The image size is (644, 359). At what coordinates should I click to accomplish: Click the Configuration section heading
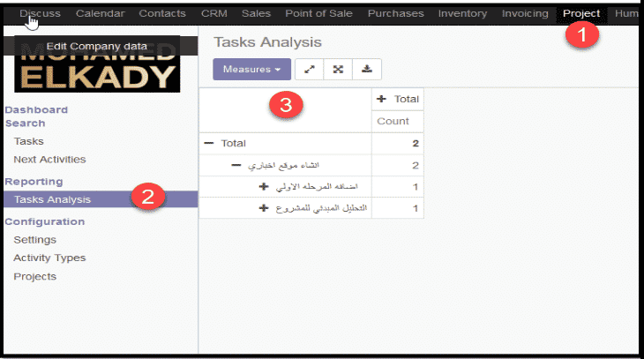point(45,221)
